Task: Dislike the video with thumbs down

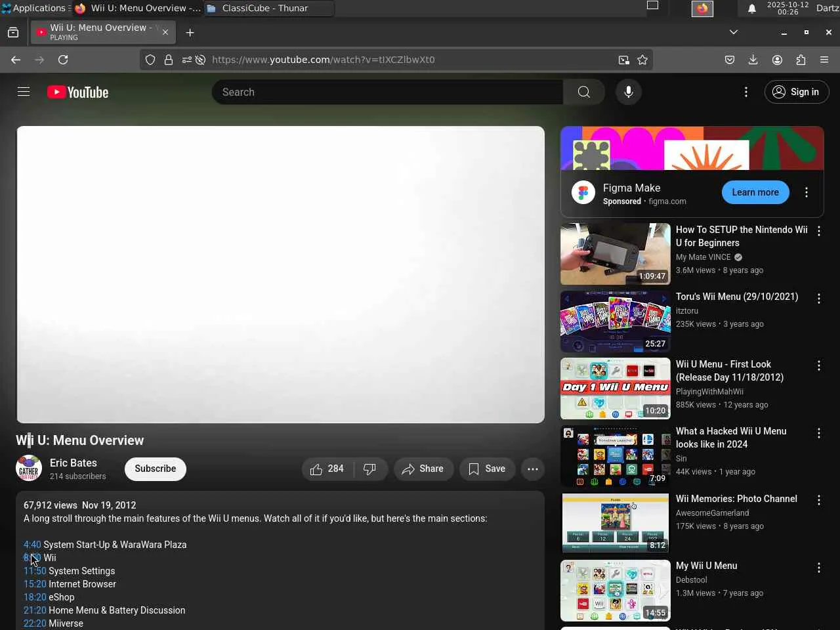Action: coord(370,469)
